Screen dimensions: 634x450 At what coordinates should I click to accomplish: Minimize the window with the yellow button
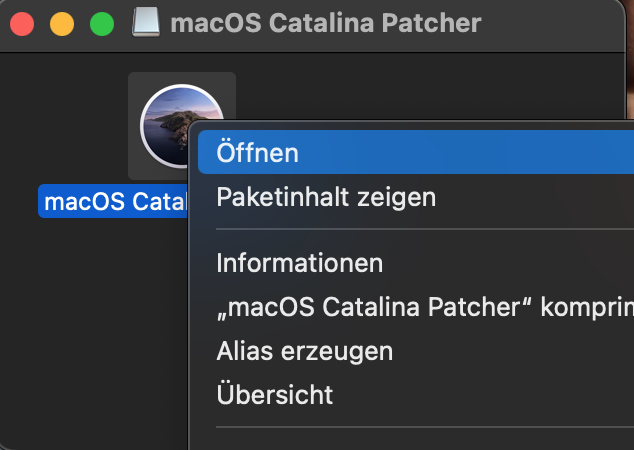coord(62,23)
